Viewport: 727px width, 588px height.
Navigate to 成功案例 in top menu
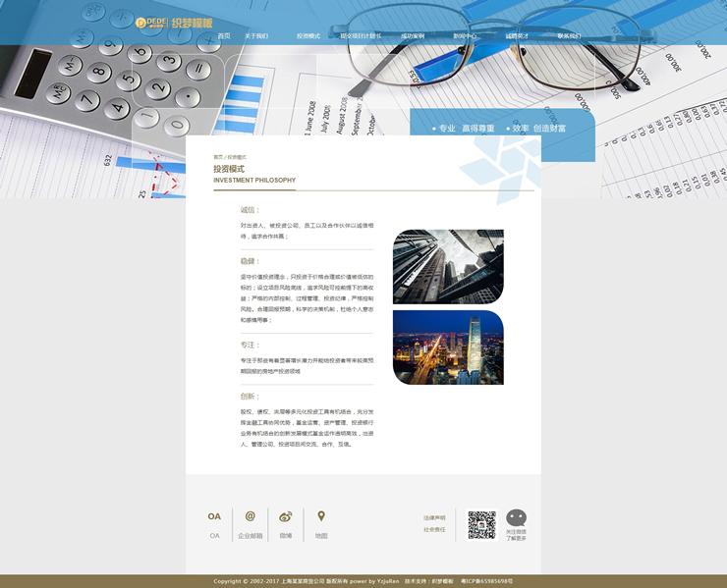pos(413,36)
